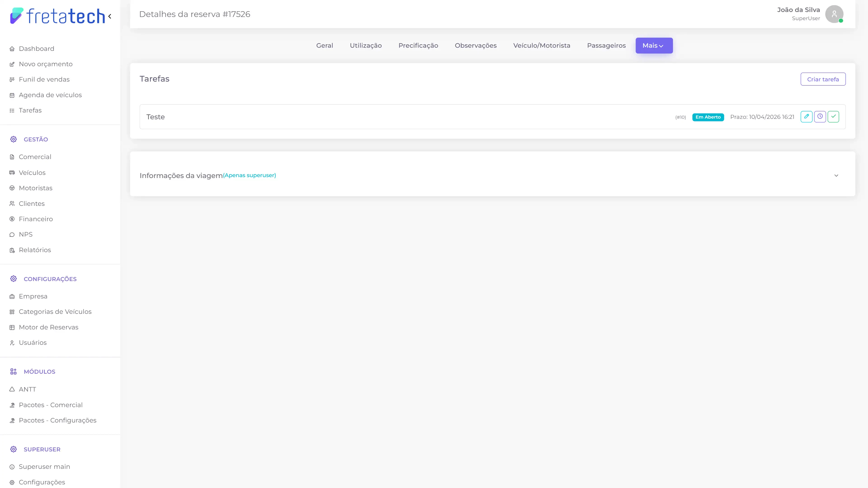Open Motor de Reservas link
Screen dimensions: 868x488
click(49, 327)
